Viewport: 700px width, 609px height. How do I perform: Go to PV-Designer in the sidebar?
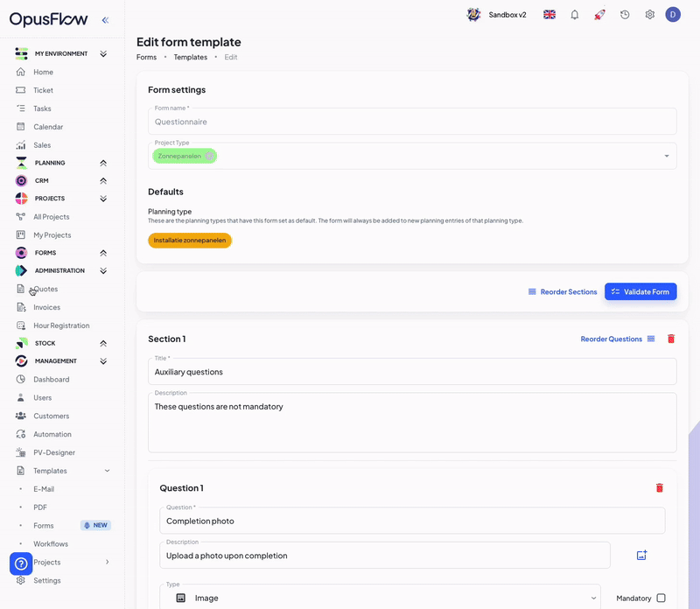[54, 452]
